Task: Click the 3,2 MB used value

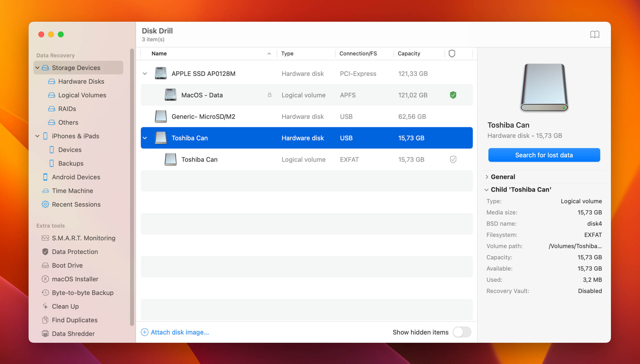Action: 592,280
